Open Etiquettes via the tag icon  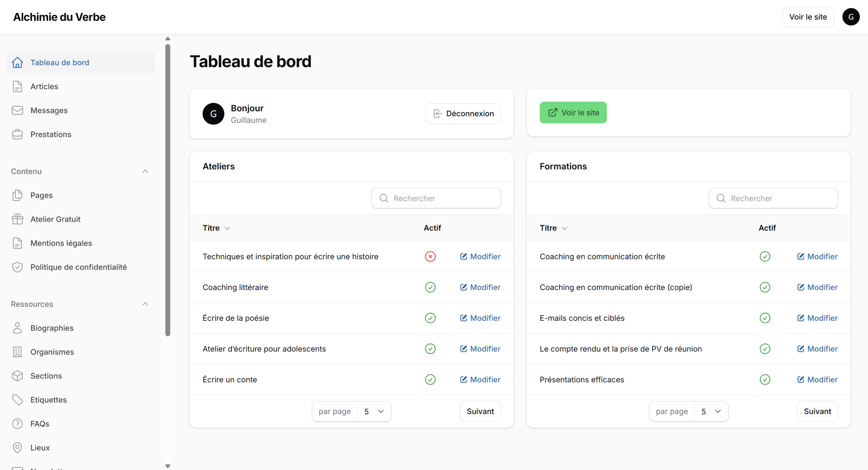click(17, 399)
